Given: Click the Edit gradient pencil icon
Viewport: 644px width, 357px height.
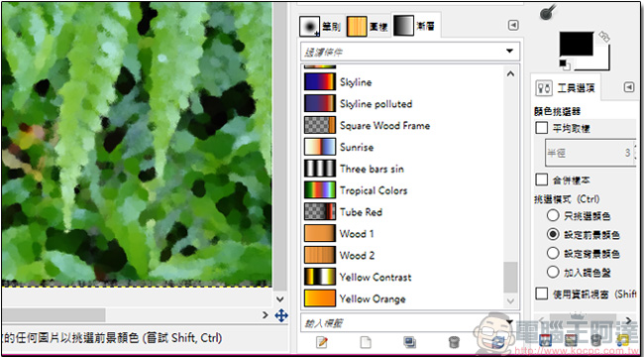Looking at the screenshot, I should (322, 342).
